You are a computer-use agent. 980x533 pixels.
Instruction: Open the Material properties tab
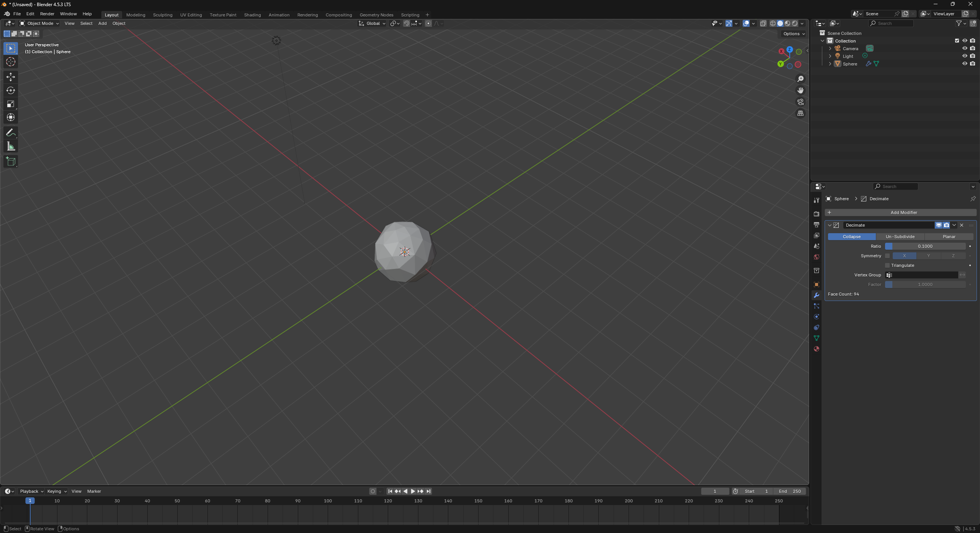click(817, 349)
